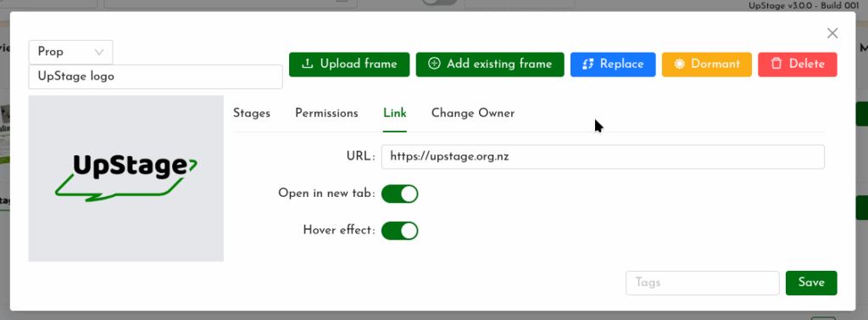Click the red Delete button
868x320 pixels.
pos(797,65)
